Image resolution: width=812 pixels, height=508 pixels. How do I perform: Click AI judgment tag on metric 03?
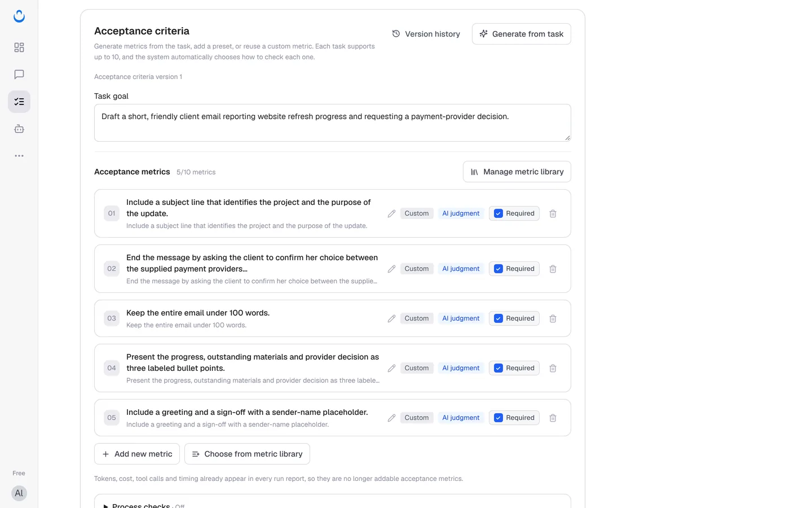click(461, 318)
